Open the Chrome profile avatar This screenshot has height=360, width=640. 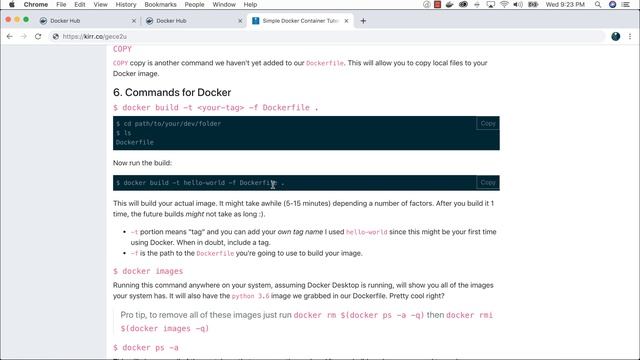(x=616, y=36)
